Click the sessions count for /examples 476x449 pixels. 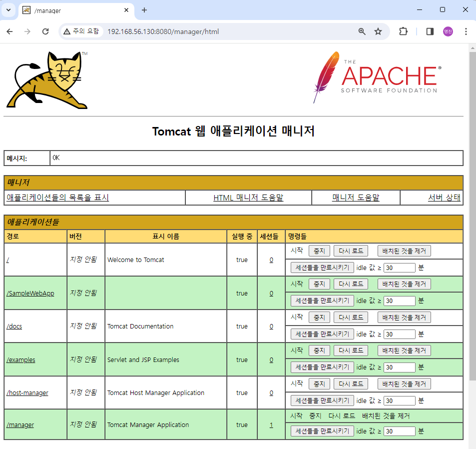pos(271,359)
